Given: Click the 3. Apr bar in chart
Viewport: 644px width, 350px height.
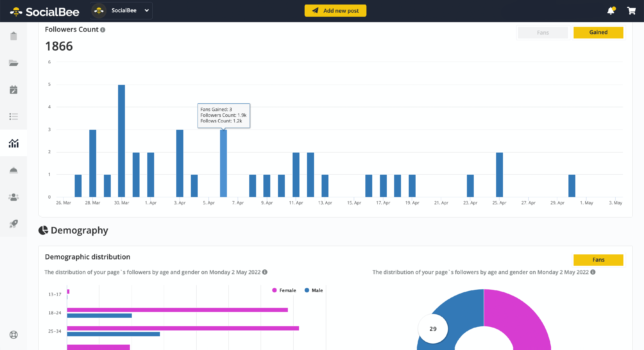Looking at the screenshot, I should pos(180,163).
